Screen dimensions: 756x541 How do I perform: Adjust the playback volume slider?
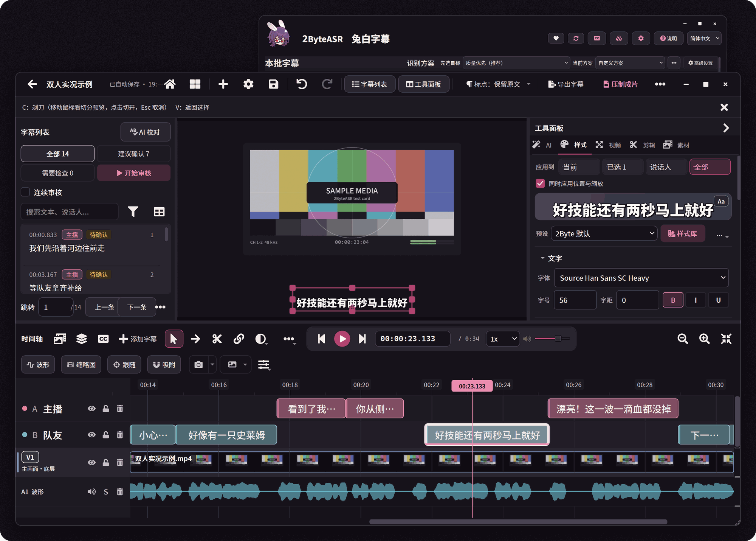pyautogui.click(x=552, y=339)
